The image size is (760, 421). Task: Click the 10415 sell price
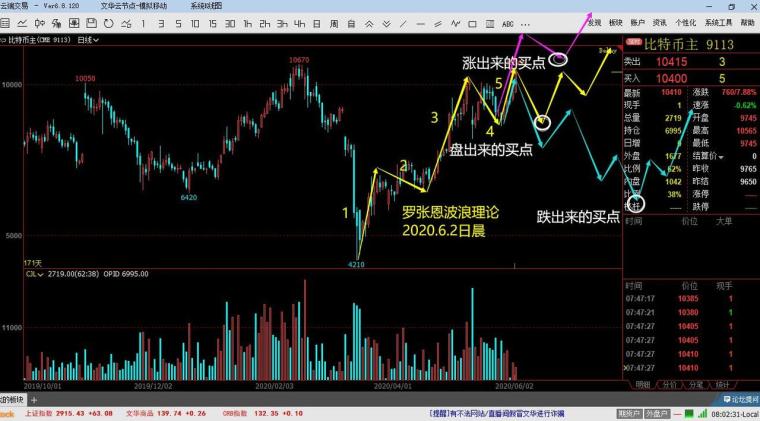pyautogui.click(x=670, y=62)
